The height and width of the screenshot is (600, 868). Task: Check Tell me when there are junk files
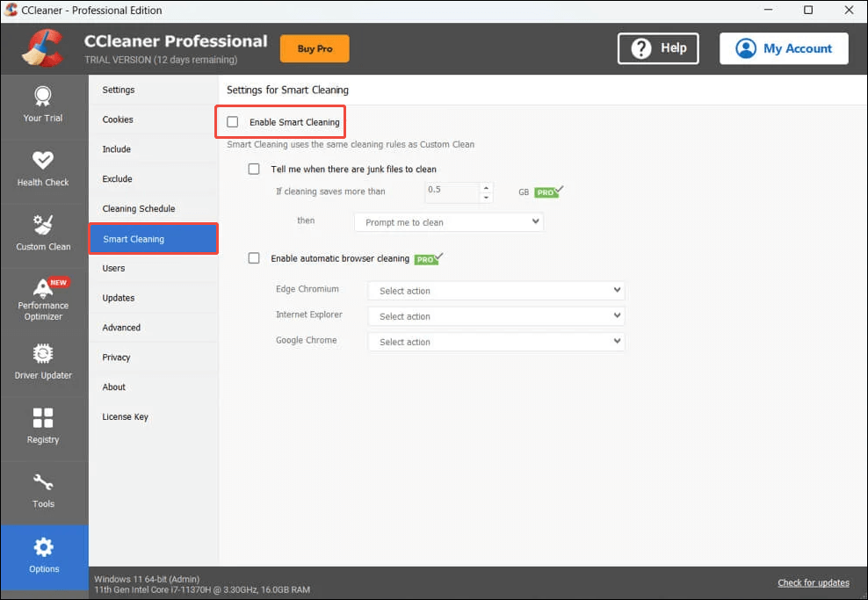tap(254, 169)
